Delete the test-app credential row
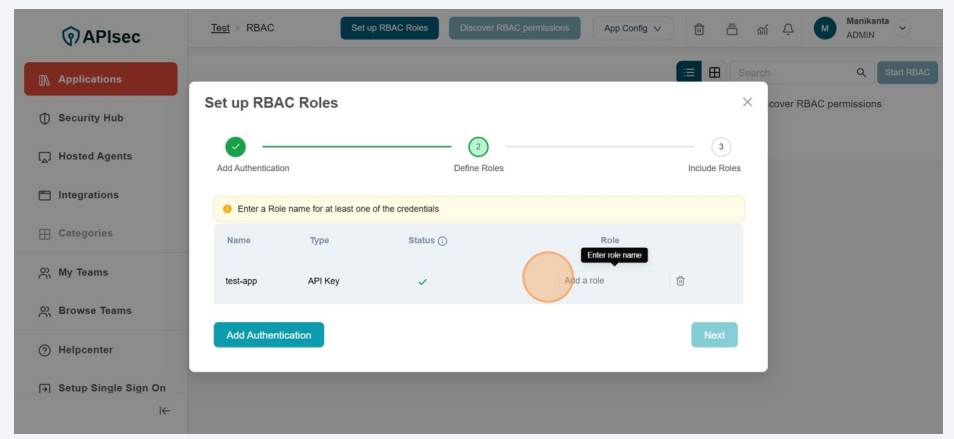This screenshot has width=954, height=439. coord(680,281)
